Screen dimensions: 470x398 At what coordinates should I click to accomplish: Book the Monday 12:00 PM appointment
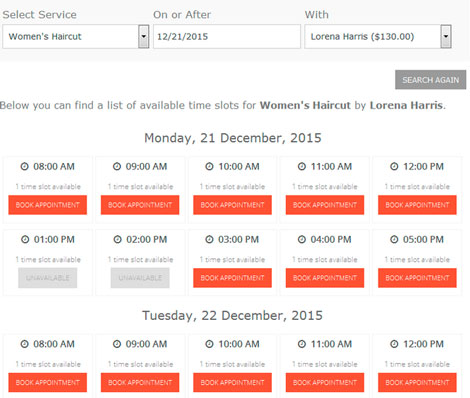417,205
